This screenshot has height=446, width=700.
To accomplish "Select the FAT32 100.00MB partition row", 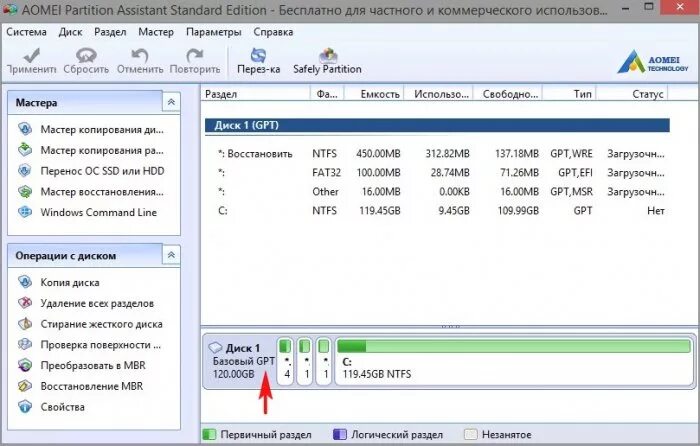I will point(437,173).
